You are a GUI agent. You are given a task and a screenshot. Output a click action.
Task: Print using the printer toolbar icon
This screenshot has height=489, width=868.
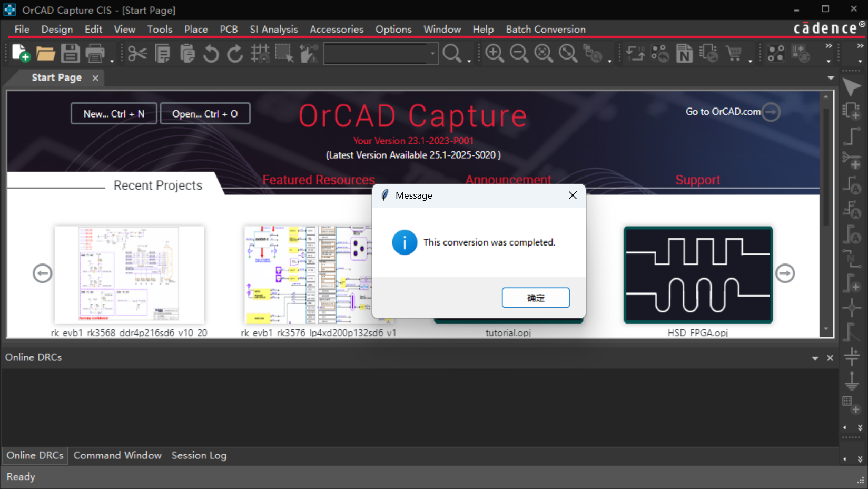(95, 53)
